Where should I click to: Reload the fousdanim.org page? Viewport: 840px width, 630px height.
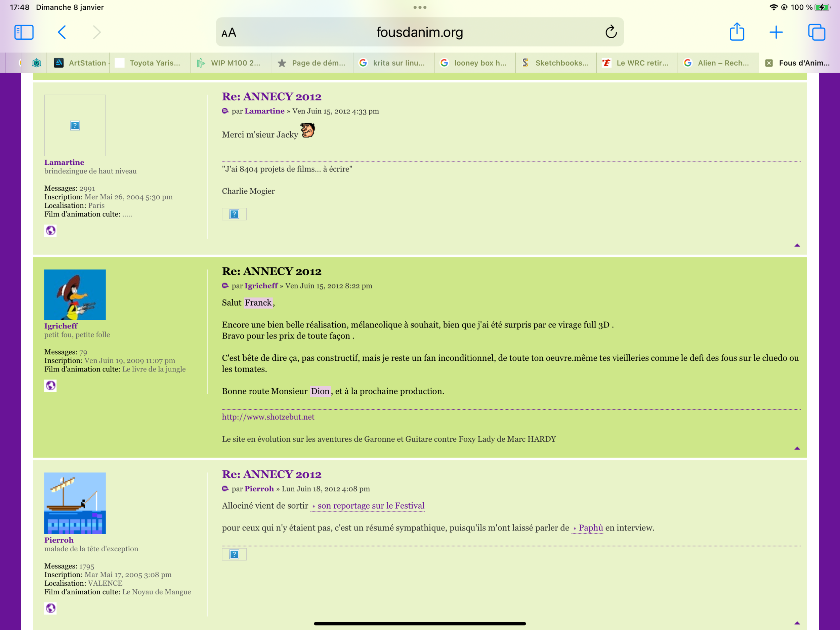[x=611, y=32]
